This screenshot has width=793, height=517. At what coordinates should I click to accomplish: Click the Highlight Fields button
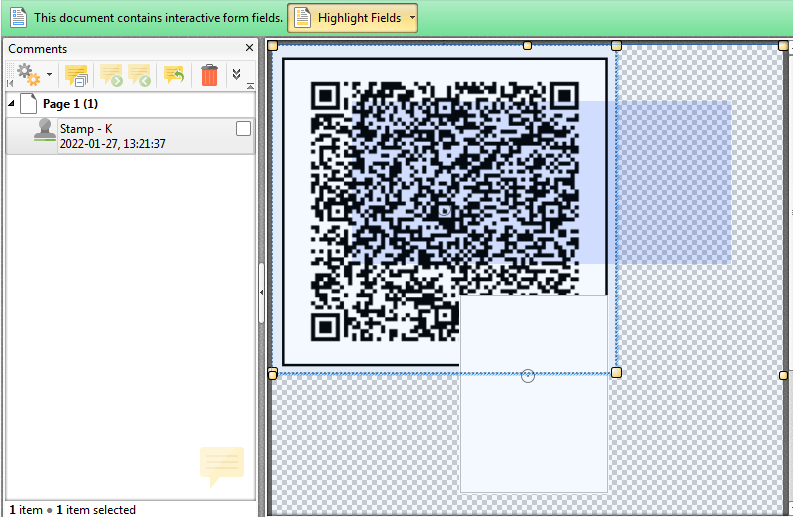(353, 18)
